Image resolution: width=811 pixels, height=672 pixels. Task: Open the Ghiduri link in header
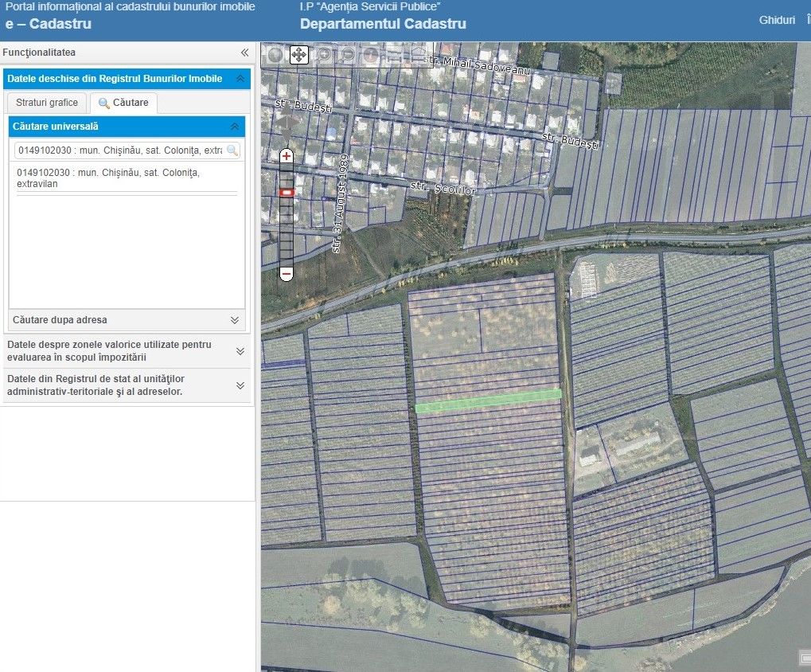coord(777,20)
